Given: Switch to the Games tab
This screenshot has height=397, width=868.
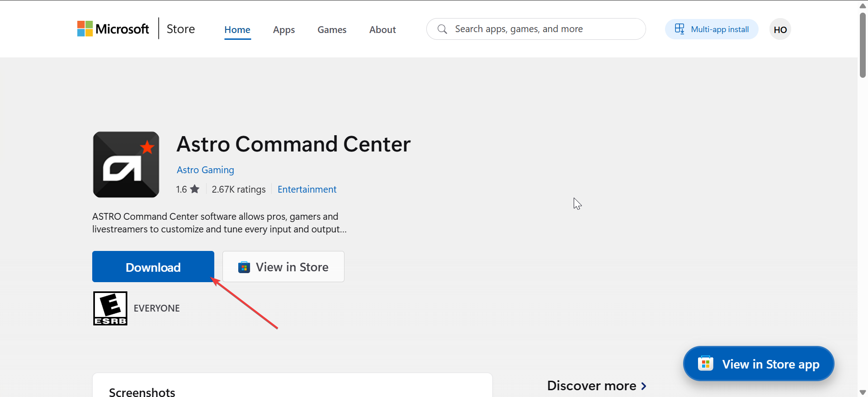Looking at the screenshot, I should pos(332,30).
